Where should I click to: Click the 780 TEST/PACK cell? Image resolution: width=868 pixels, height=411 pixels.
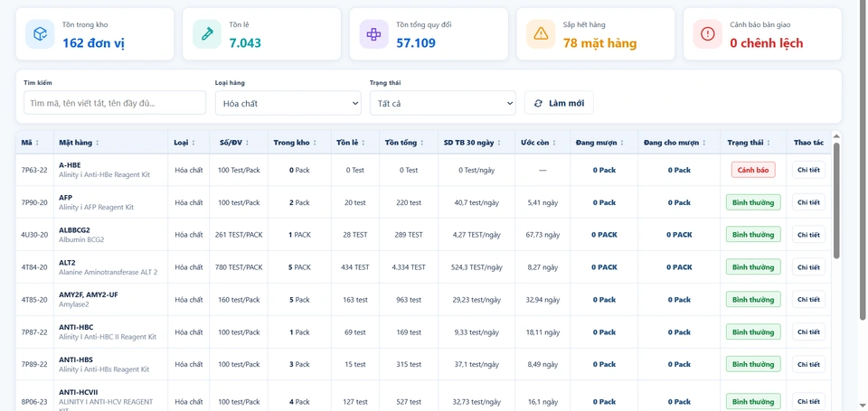pos(239,267)
